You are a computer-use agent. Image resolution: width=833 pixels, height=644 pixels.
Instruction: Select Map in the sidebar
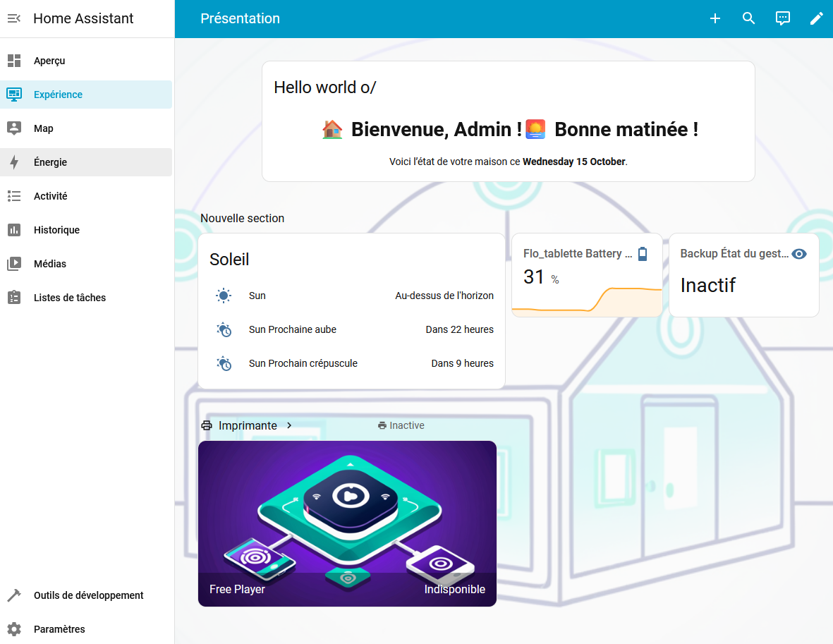[44, 128]
